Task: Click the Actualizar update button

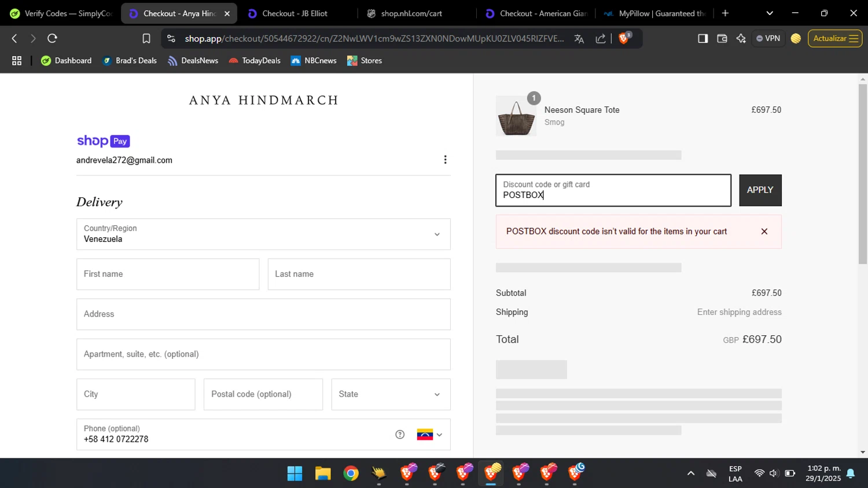Action: point(835,39)
